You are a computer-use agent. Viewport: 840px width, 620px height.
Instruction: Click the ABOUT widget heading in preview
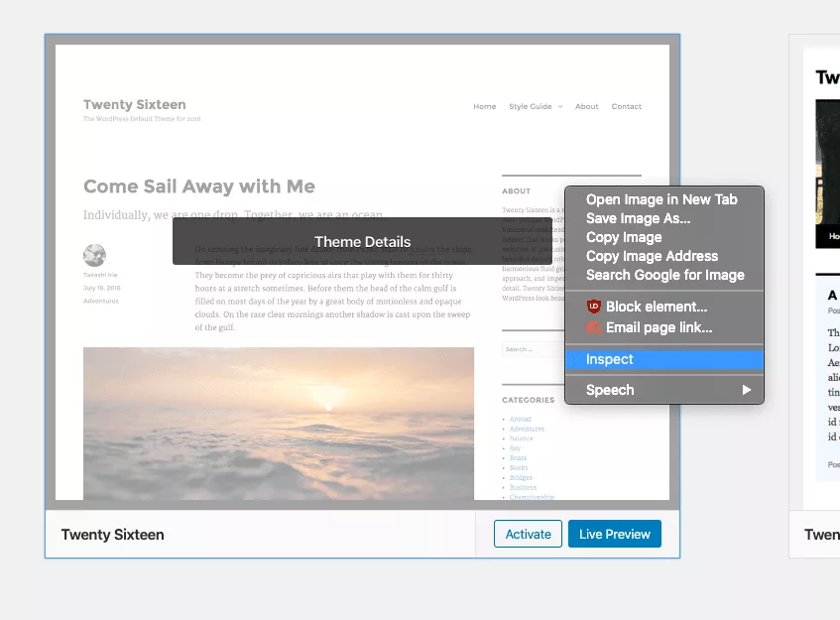click(x=516, y=190)
